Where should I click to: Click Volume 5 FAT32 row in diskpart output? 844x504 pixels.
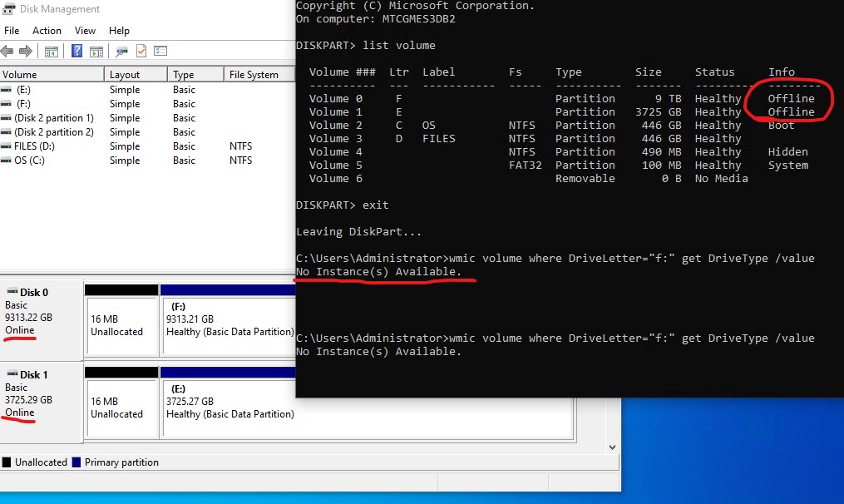point(559,166)
